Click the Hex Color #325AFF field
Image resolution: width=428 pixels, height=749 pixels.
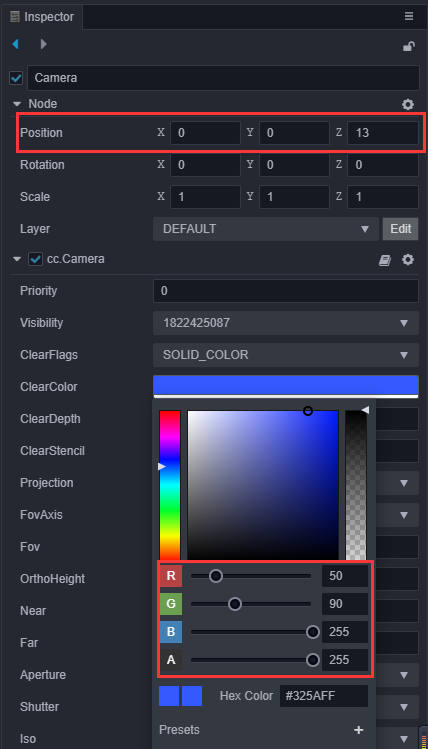324,696
